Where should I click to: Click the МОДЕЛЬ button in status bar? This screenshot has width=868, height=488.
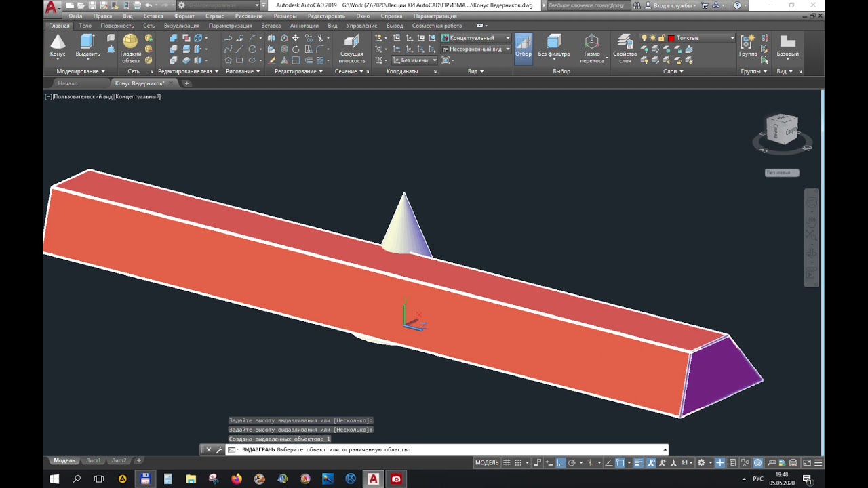pyautogui.click(x=487, y=462)
